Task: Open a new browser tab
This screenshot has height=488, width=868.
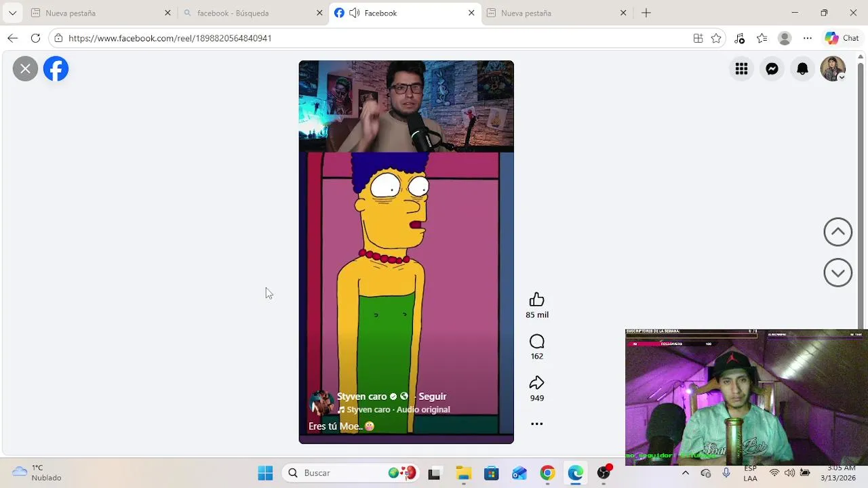Action: [646, 13]
